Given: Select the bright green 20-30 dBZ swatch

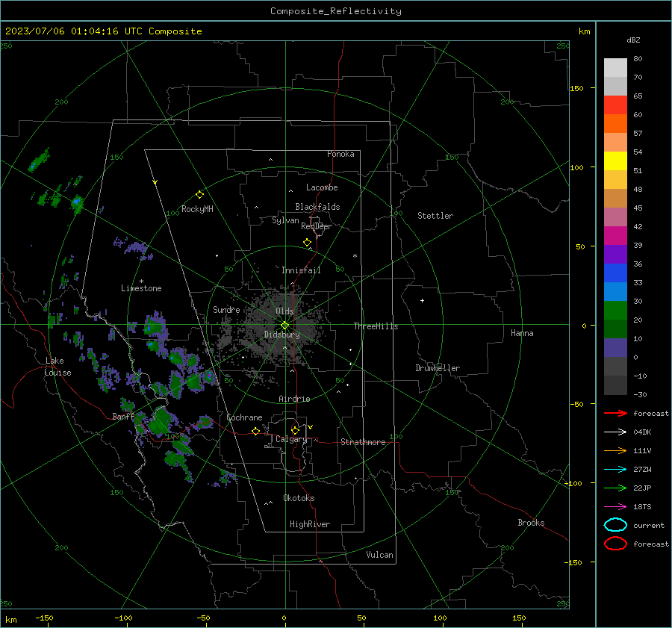Looking at the screenshot, I should tap(615, 311).
